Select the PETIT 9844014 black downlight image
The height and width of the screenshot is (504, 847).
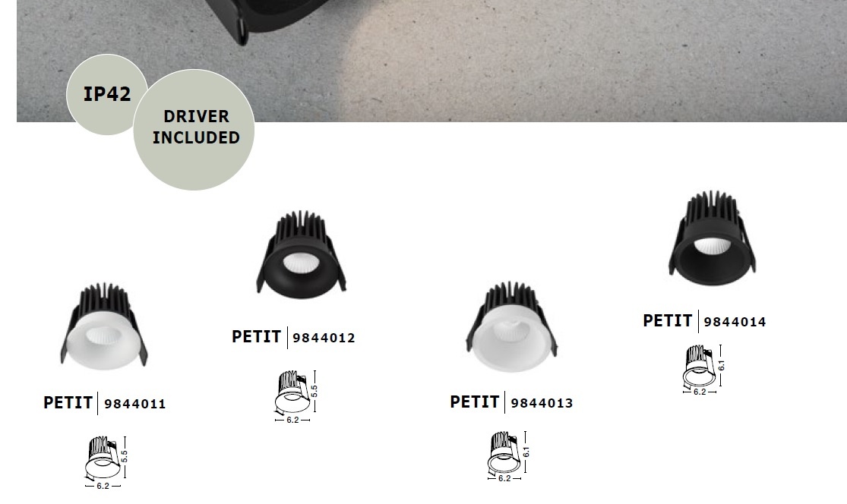[712, 238]
